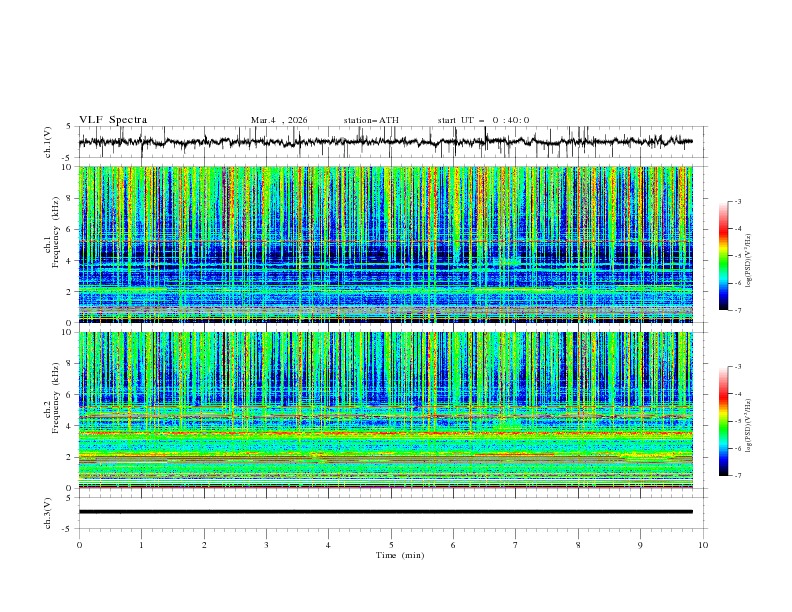Click the ch.1(V) waveform trace
This screenshot has width=792, height=612.
386,142
